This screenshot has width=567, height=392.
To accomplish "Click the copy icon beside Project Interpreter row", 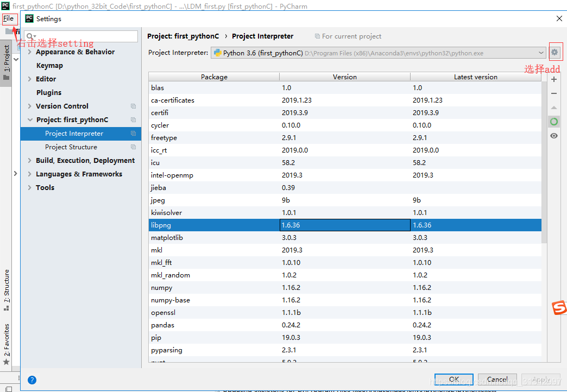I will (133, 134).
